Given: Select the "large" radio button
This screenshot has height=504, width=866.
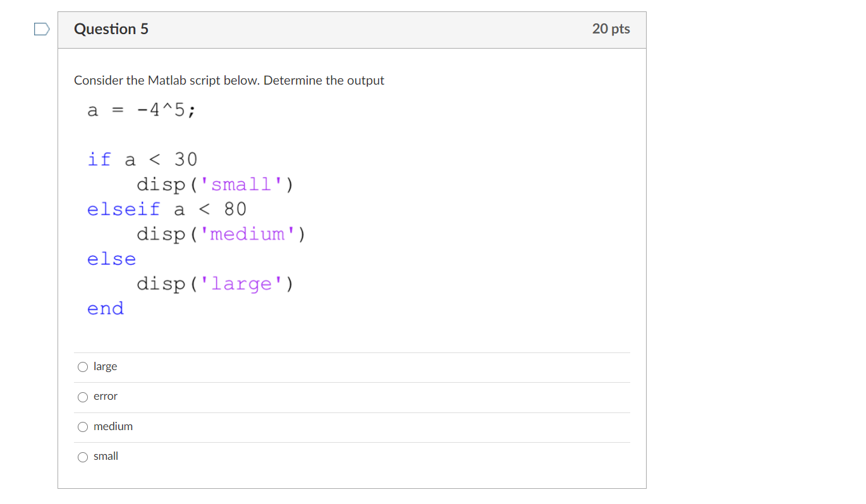Looking at the screenshot, I should [x=82, y=366].
